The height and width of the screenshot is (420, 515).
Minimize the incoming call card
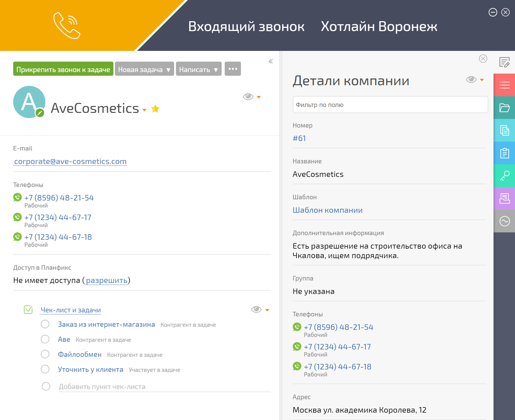coord(493,12)
